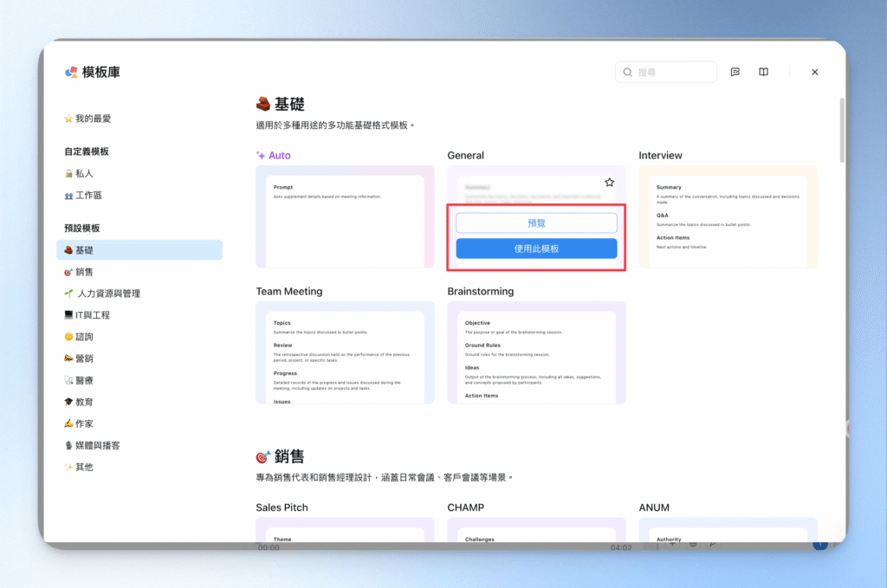Viewport: 887px width, 588px height.
Task: Select the 諮詢 category
Action: 79,336
